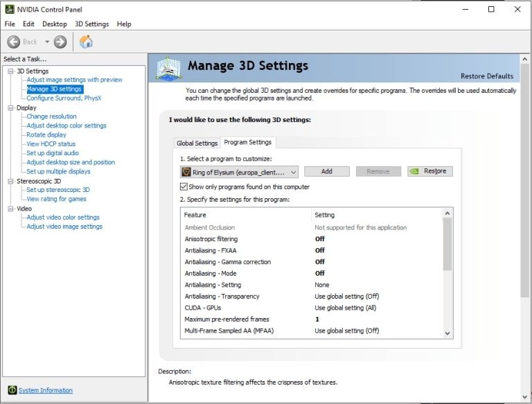The image size is (532, 404).
Task: Click the Setting column header
Action: coord(377,215)
